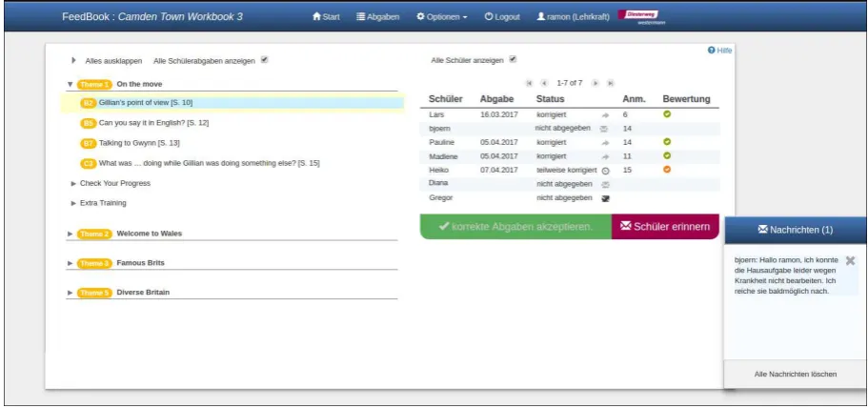The width and height of the screenshot is (868, 408).
Task: Click the C3 exercise badge
Action: pos(89,164)
